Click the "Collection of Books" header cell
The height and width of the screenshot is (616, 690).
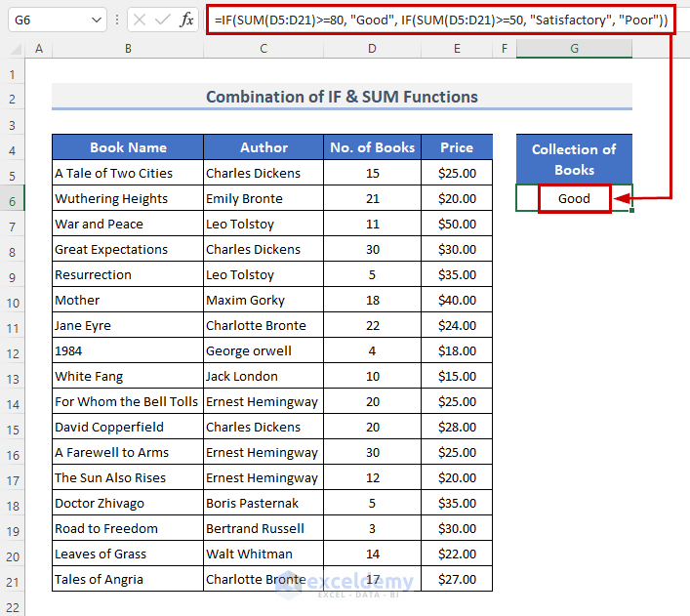point(574,159)
